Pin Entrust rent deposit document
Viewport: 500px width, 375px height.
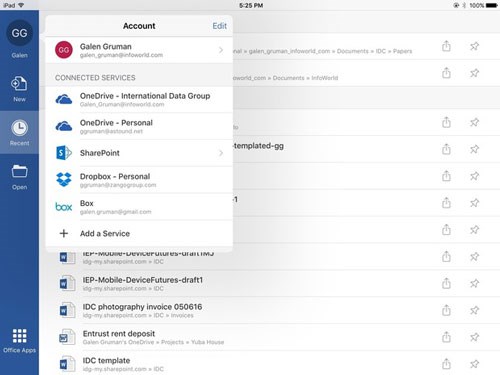coord(474,337)
